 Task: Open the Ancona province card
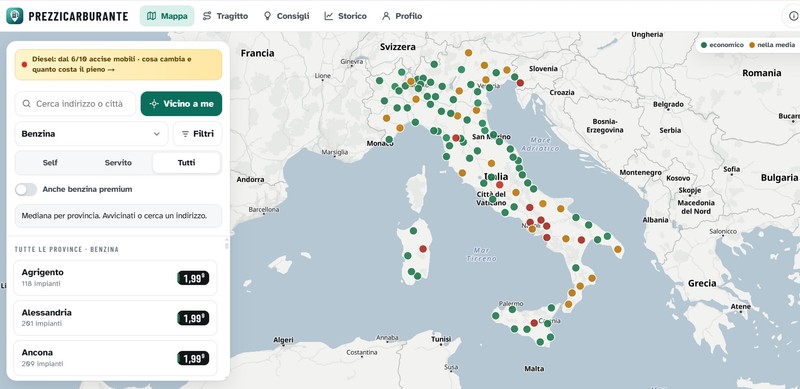[115, 358]
